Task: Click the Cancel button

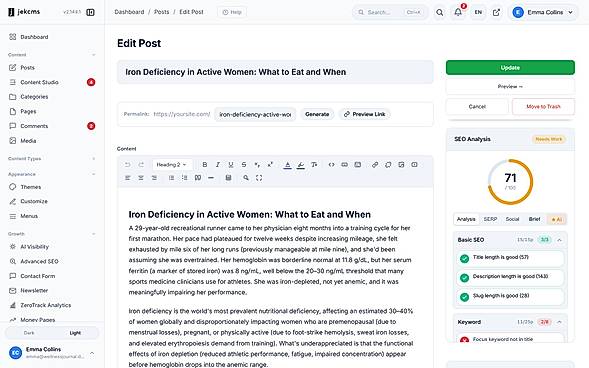Action: tap(477, 107)
